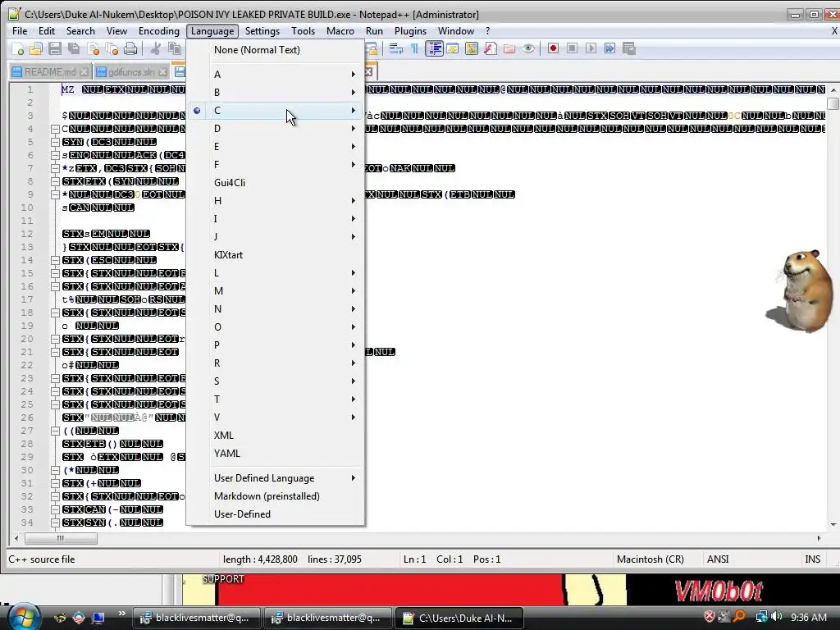Toggle Show All Characters pilcrow button
The width and height of the screenshot is (840, 630).
(414, 49)
